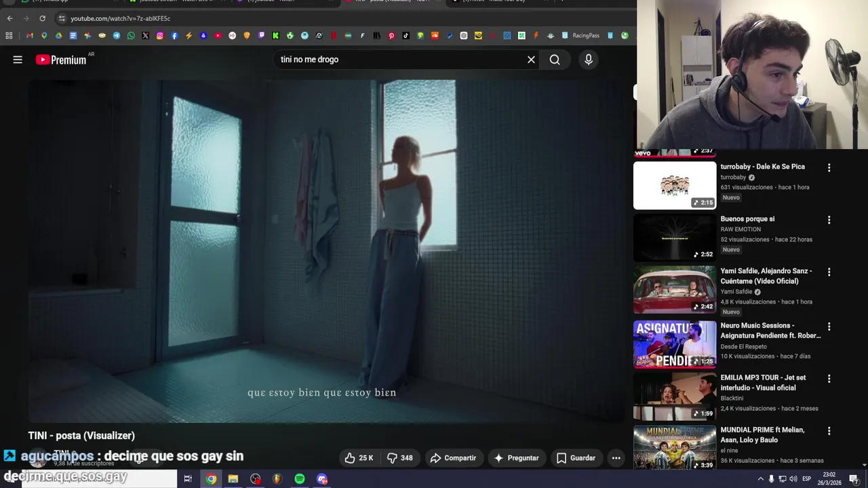
Task: Reload the page with the refresh icon
Action: click(x=42, y=18)
